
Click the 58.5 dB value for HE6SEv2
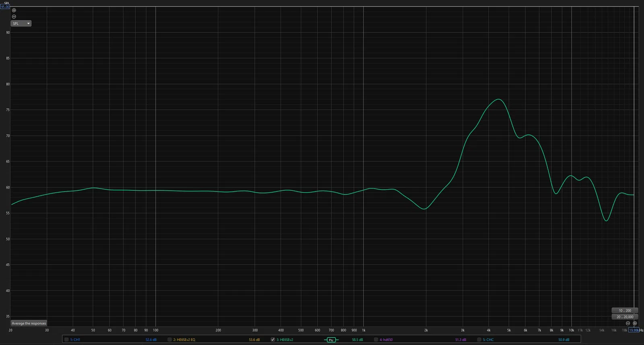(357, 340)
